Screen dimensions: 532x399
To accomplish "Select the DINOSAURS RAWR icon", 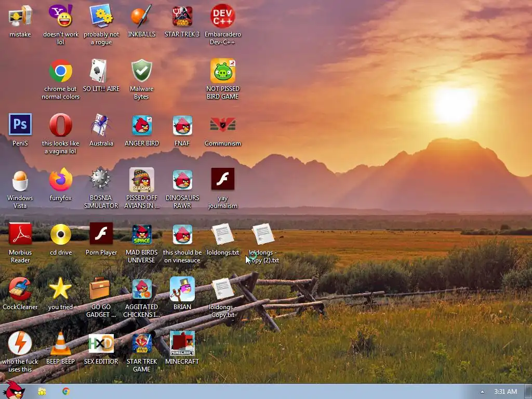I will (x=182, y=180).
